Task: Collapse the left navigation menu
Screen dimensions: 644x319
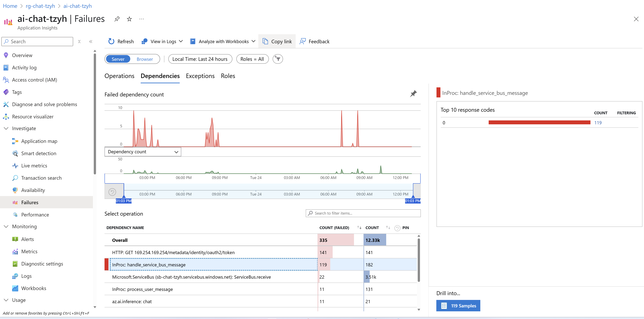Action: (x=91, y=41)
